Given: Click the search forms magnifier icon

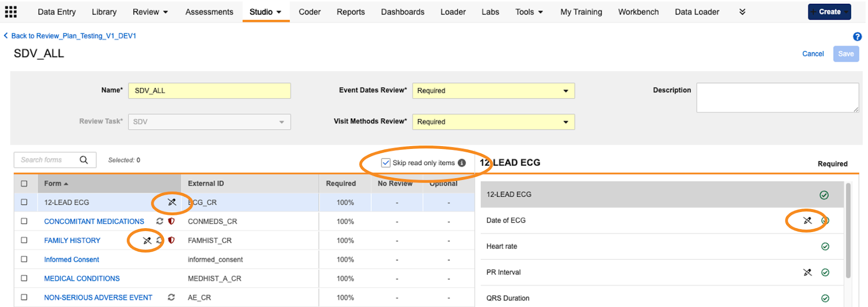Looking at the screenshot, I should 84,160.
